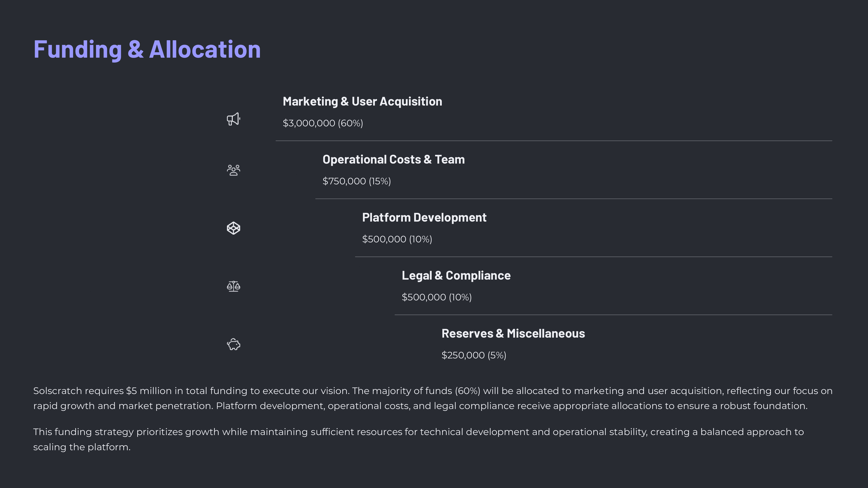Click the $750,000 (15%) amount
The image size is (868, 488).
356,181
